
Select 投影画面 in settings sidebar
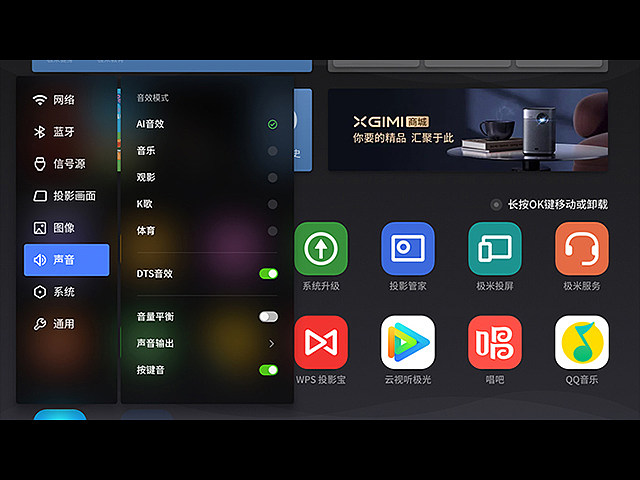coord(67,196)
